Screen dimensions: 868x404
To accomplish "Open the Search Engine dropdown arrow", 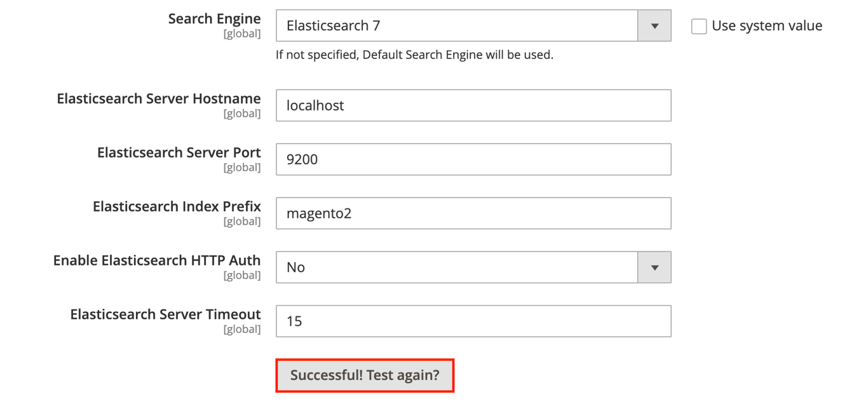I will (654, 25).
